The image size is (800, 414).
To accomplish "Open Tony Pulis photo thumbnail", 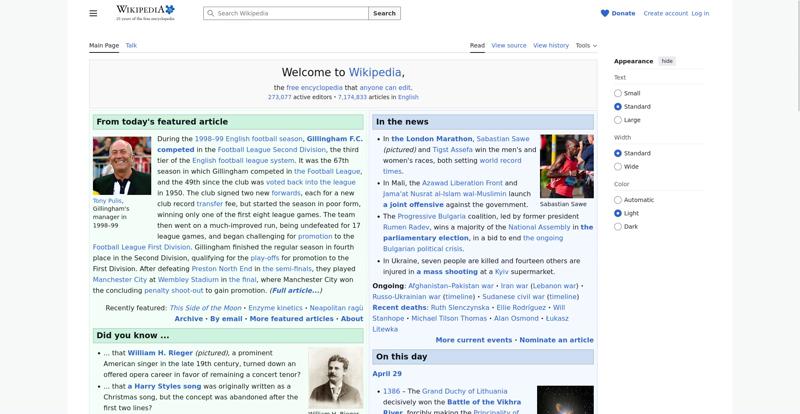I will 122,165.
